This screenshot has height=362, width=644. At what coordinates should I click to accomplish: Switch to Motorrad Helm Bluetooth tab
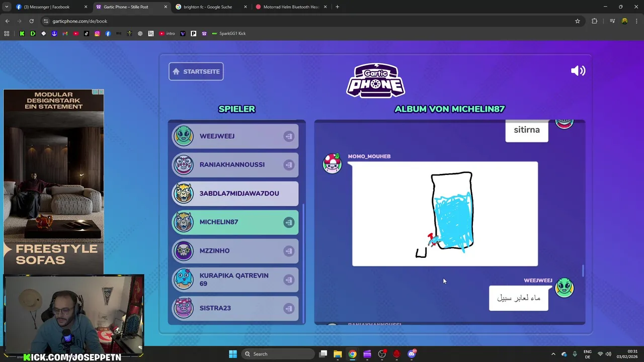pyautogui.click(x=291, y=7)
